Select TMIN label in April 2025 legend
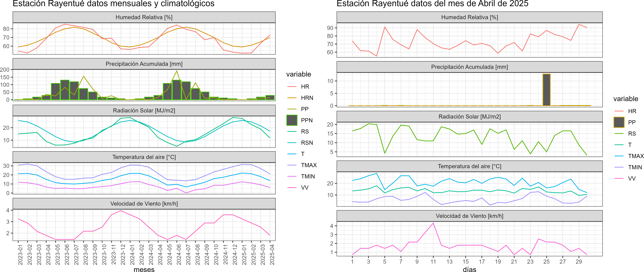The image size is (644, 272). pyautogui.click(x=635, y=167)
